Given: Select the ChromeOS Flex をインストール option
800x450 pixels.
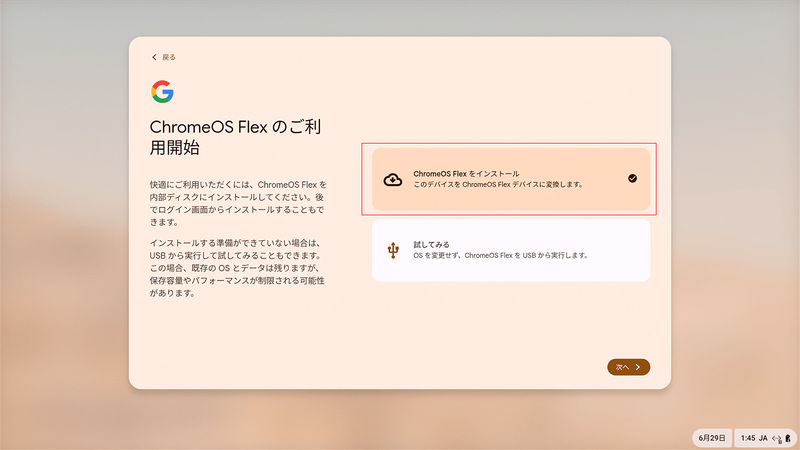Looking at the screenshot, I should tap(511, 179).
